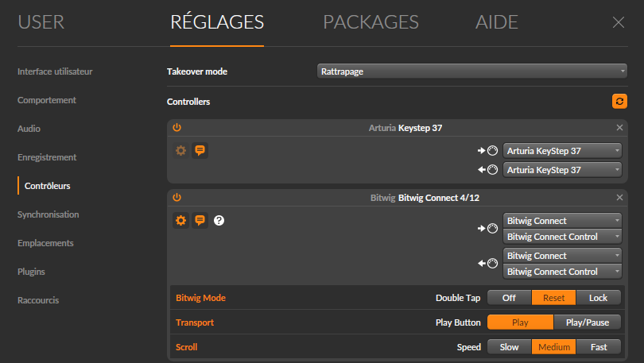Show Bitwig Connect notification bubble icon

pos(200,220)
